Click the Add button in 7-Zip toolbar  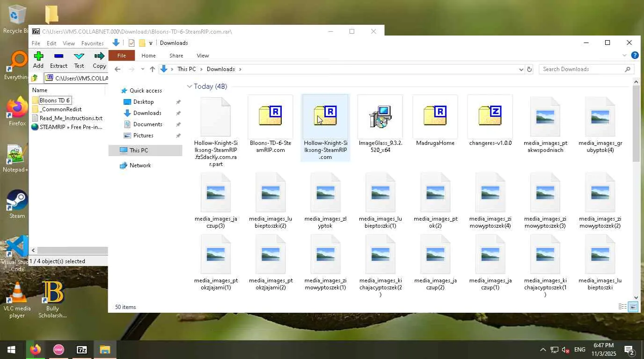click(38, 60)
